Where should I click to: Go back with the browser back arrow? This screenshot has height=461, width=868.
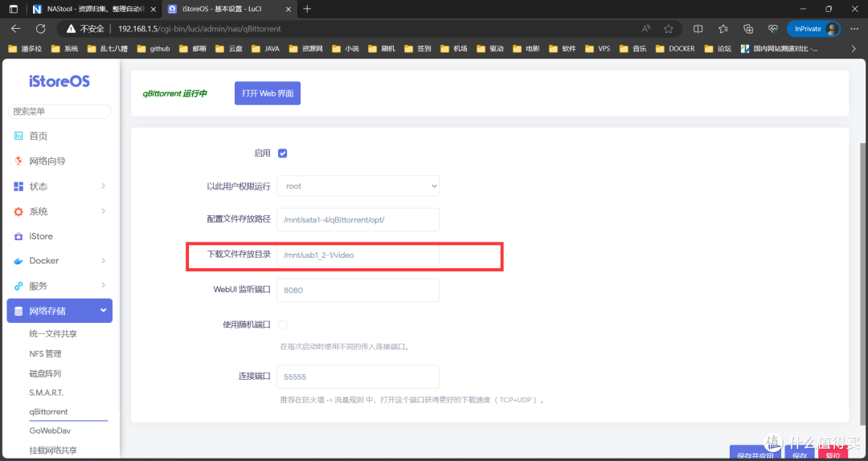coord(15,29)
